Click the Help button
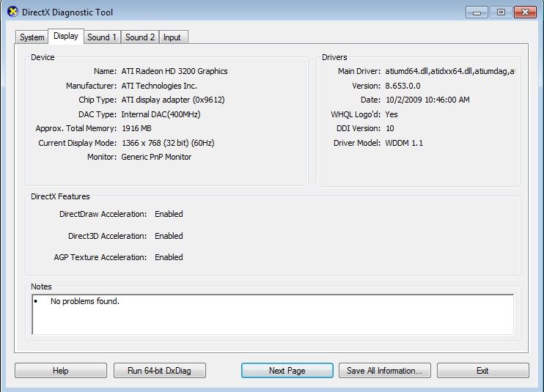 tap(61, 371)
